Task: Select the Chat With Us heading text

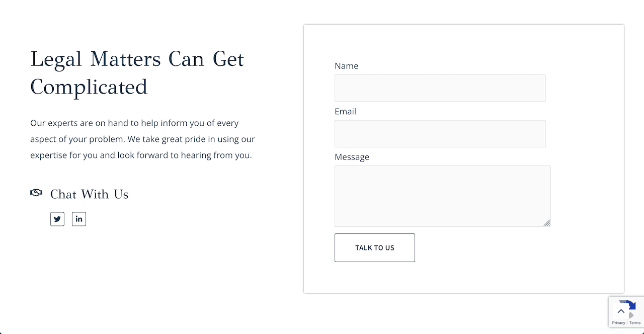Action: coord(90,194)
